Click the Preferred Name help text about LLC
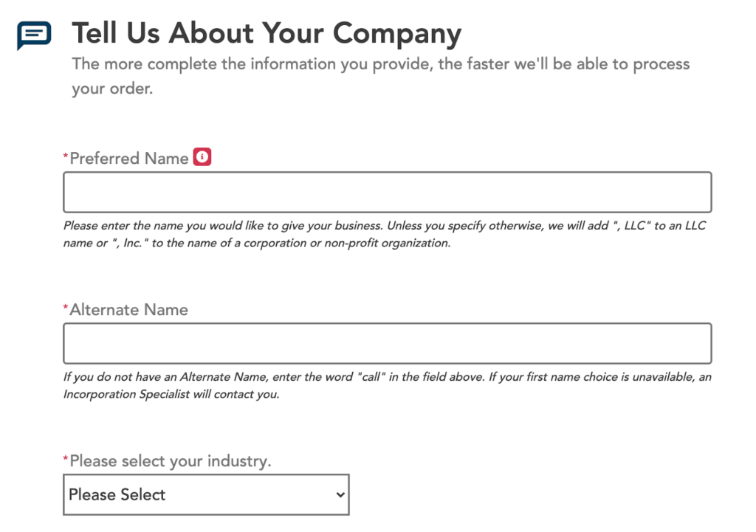 coord(384,234)
